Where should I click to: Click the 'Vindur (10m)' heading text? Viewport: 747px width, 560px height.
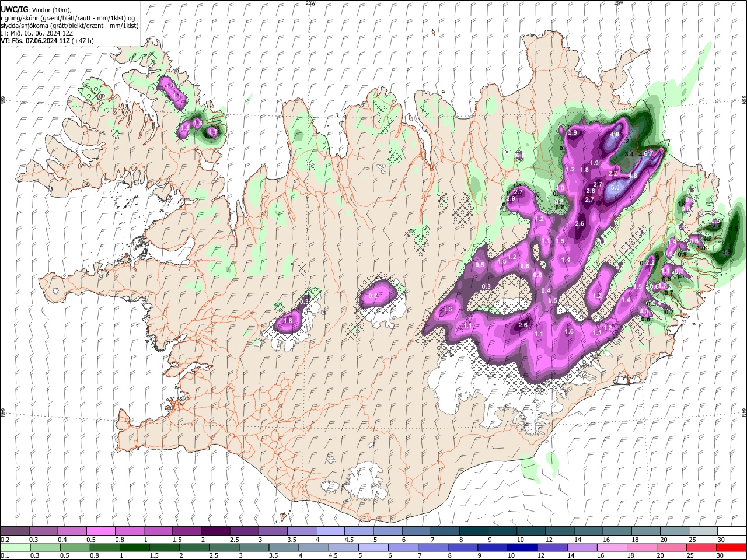click(x=50, y=10)
